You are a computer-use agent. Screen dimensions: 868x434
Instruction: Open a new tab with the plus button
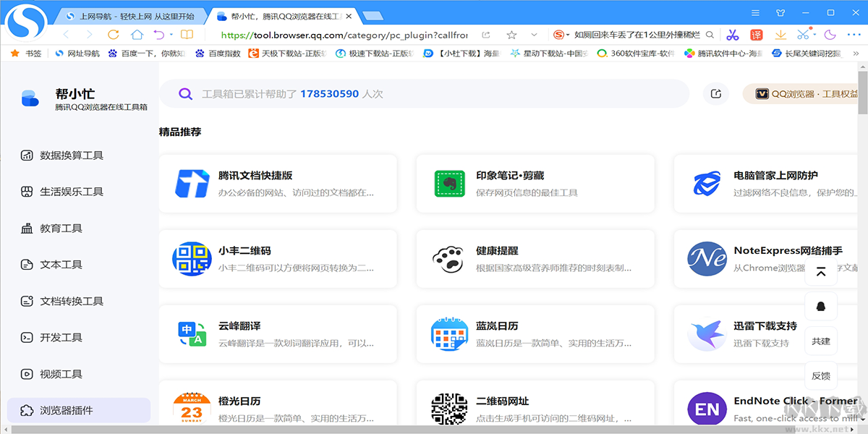[x=373, y=15]
